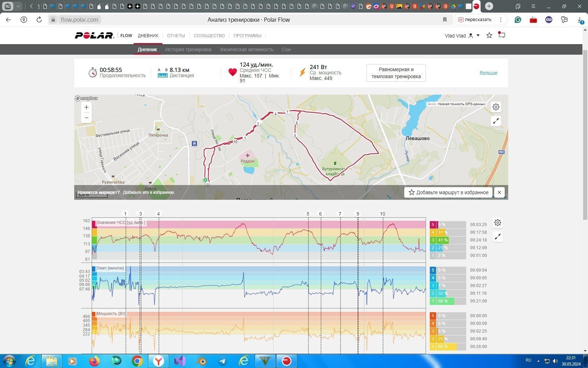Viewport: 588px width, 368px height.
Task: Open the page options three-dot menu
Action: [x=500, y=20]
